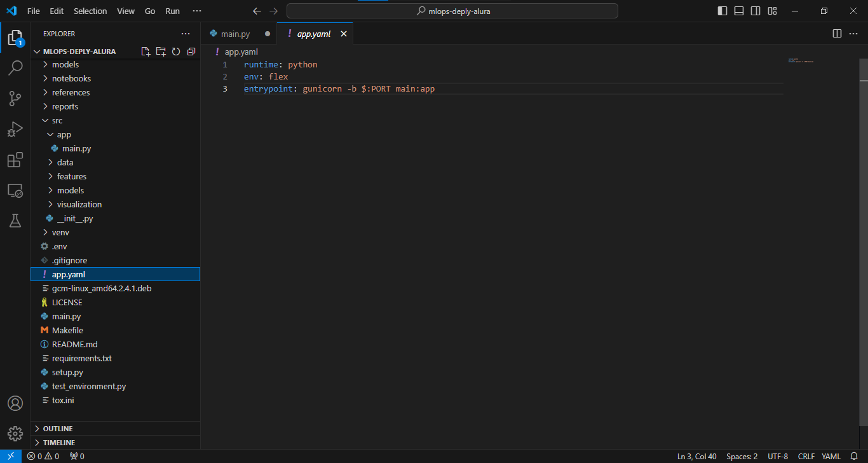Expand the reports folder
The height and width of the screenshot is (463, 868).
[115, 106]
